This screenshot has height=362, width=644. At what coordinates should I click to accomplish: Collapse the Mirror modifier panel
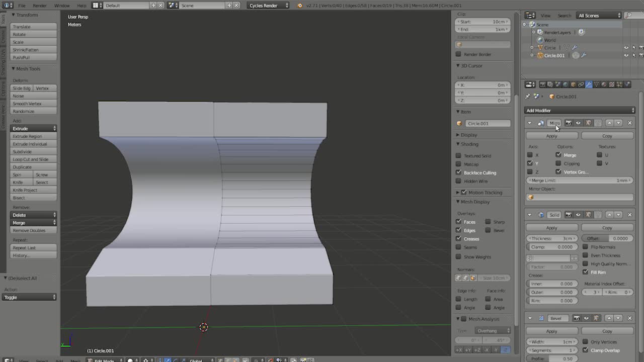tap(529, 123)
